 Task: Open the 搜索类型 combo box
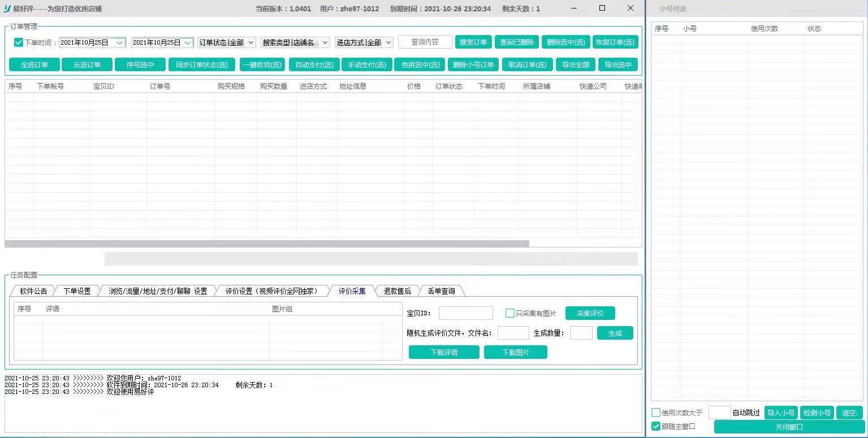(x=325, y=42)
